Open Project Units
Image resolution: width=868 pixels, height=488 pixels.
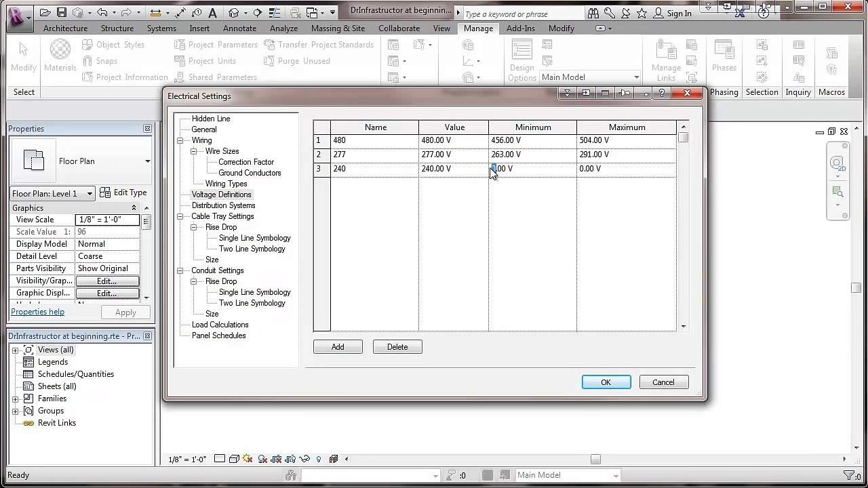pos(205,61)
